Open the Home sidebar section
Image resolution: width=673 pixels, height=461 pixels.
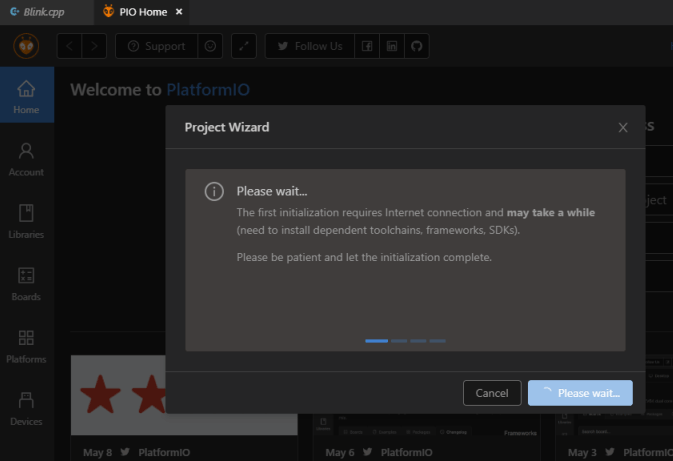point(26,95)
